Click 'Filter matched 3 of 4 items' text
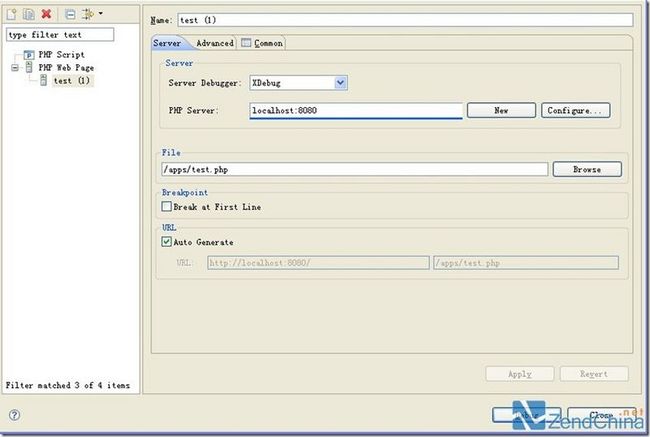Image resolution: width=650 pixels, height=437 pixels. pyautogui.click(x=68, y=385)
